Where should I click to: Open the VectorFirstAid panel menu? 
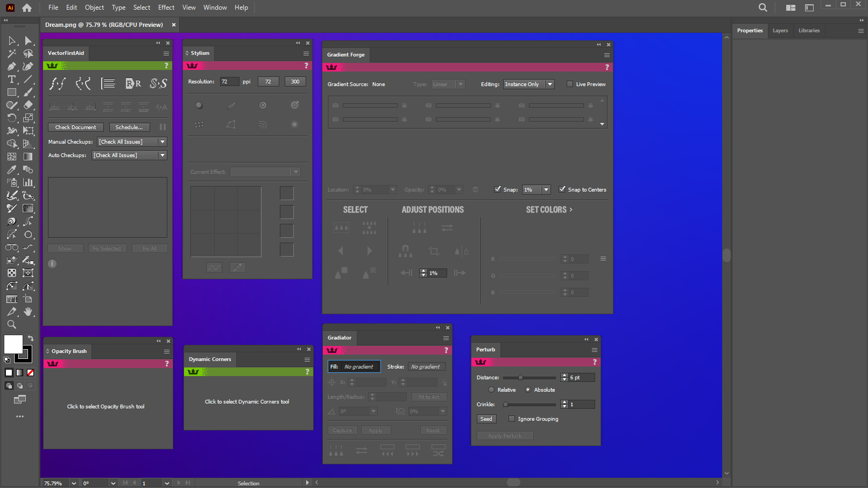(x=166, y=53)
